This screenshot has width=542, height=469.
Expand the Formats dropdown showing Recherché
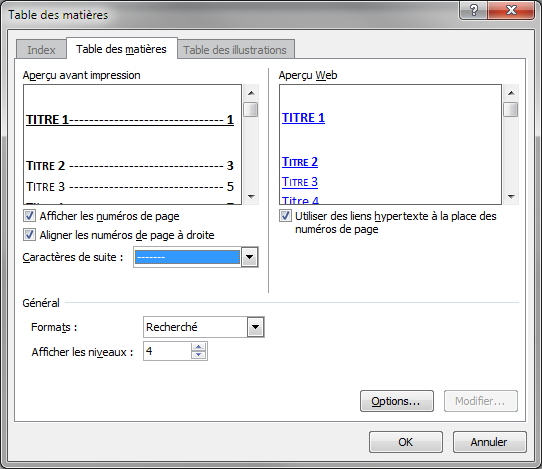pyautogui.click(x=255, y=327)
